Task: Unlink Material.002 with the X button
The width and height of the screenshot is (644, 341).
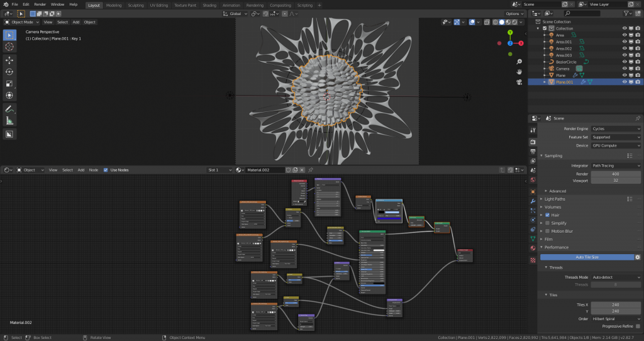Action: click(x=302, y=170)
